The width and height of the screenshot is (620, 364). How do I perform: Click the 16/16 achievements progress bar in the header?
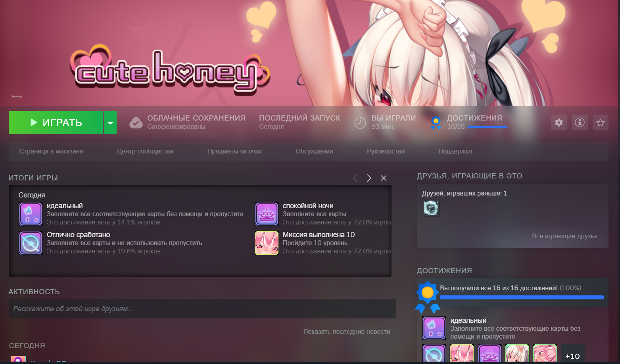point(488,127)
